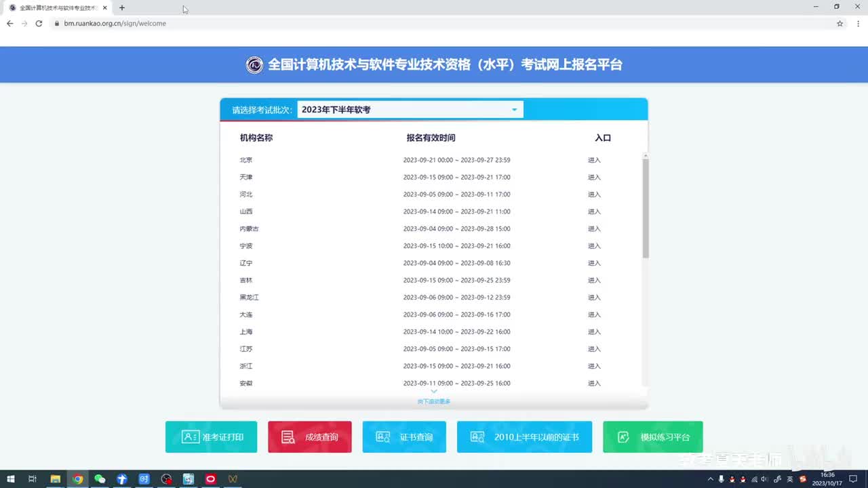868x488 pixels.
Task: Click the 证书查询 button
Action: (x=404, y=437)
